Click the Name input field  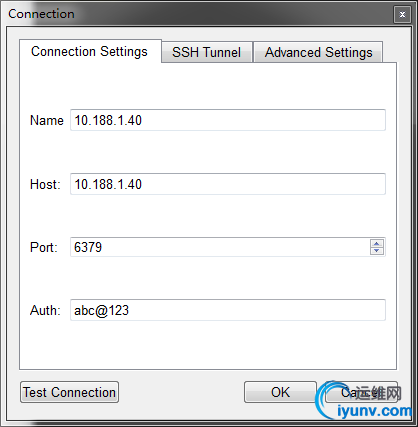(228, 120)
